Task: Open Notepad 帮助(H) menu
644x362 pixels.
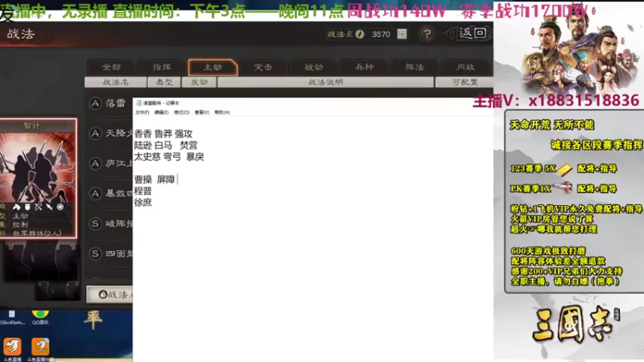Action: tap(222, 113)
